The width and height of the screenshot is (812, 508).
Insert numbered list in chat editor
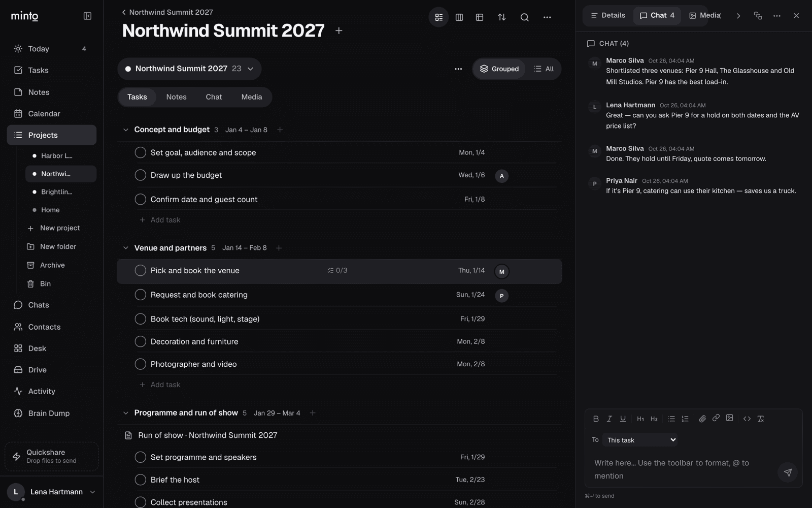685,419
